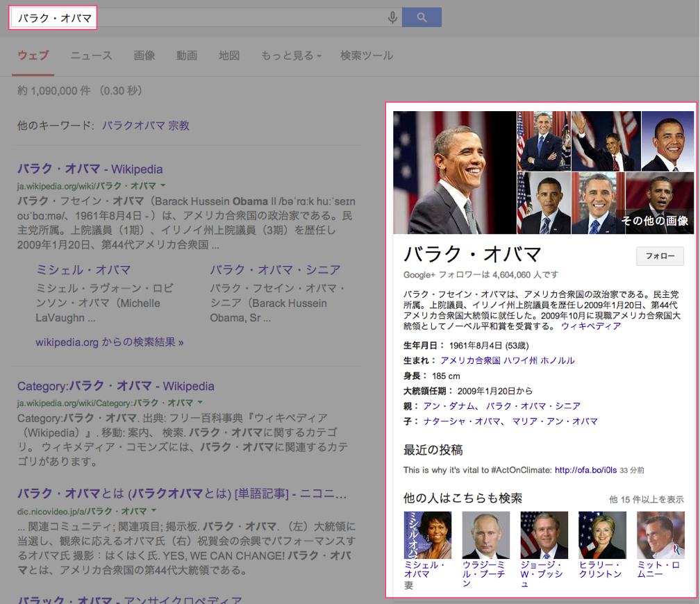The image size is (700, 604).
Task: Open the ミシェル・オバマ sitelink
Action: point(83,270)
